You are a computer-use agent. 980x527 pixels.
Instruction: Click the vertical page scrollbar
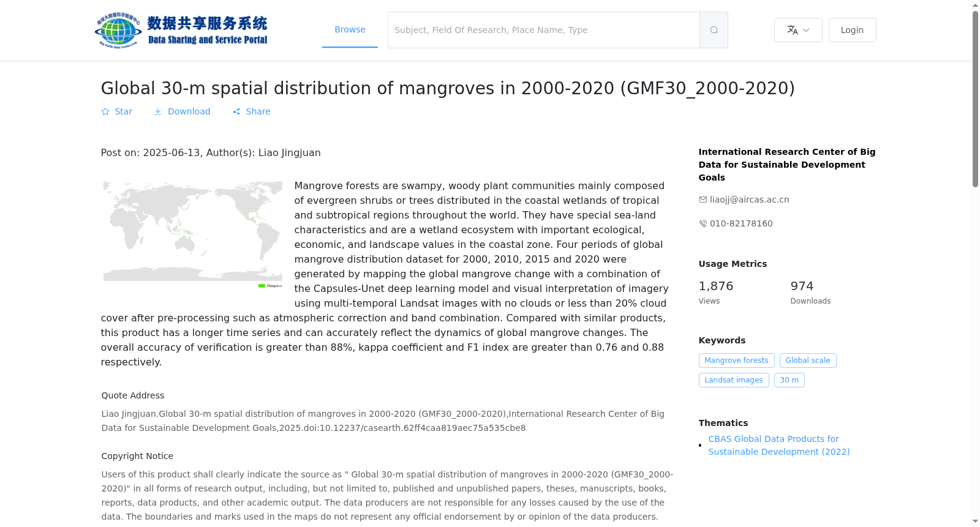click(x=975, y=98)
